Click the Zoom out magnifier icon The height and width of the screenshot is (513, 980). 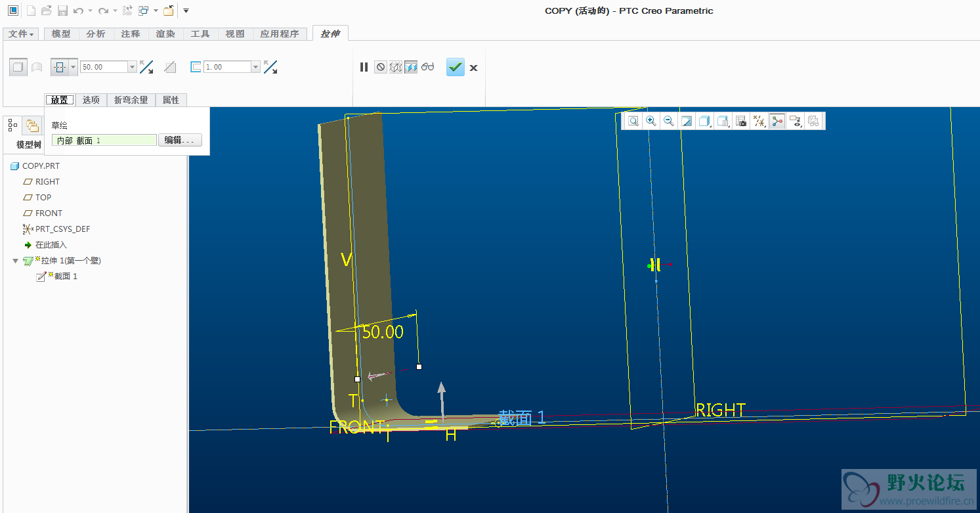tap(669, 121)
